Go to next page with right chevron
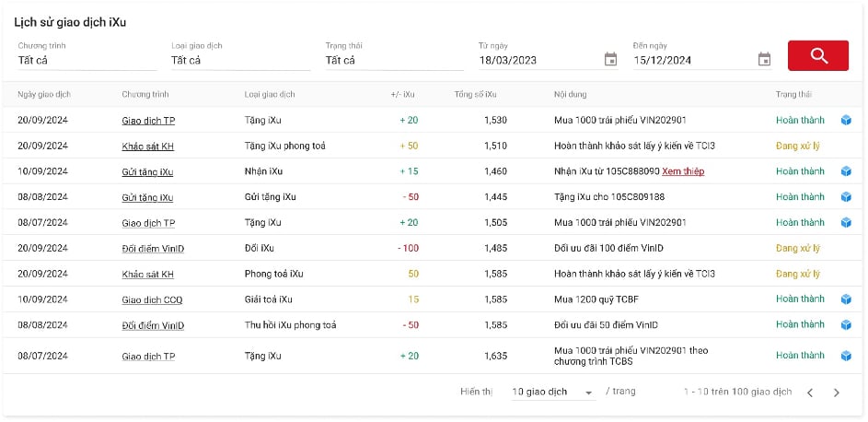 pyautogui.click(x=837, y=393)
